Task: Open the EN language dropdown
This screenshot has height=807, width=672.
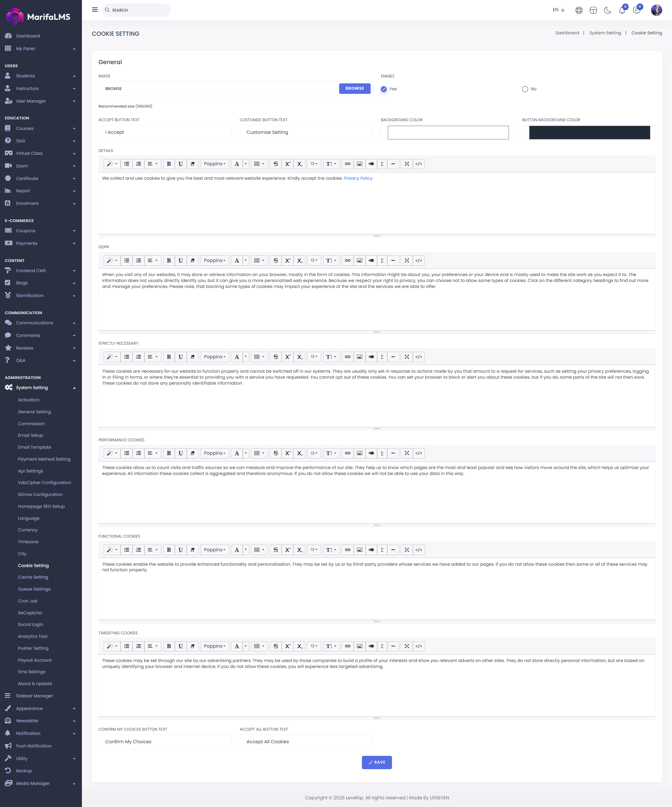Action: [x=558, y=10]
